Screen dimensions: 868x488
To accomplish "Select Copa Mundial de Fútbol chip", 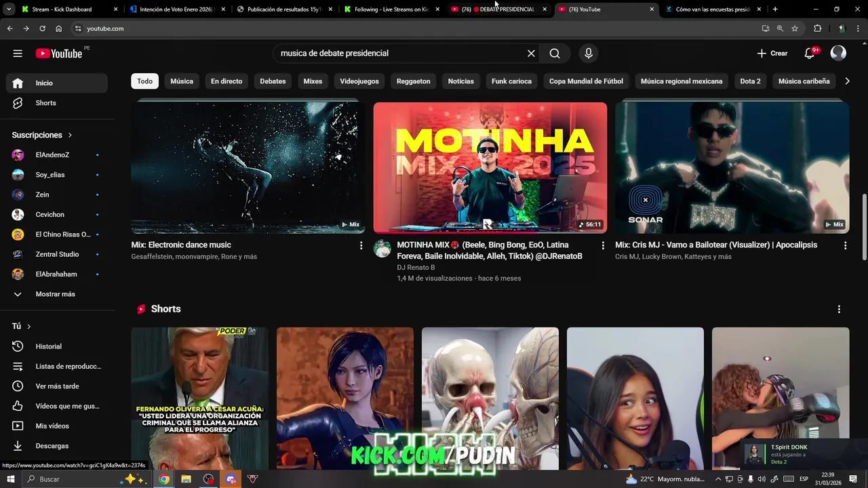I will (x=586, y=81).
